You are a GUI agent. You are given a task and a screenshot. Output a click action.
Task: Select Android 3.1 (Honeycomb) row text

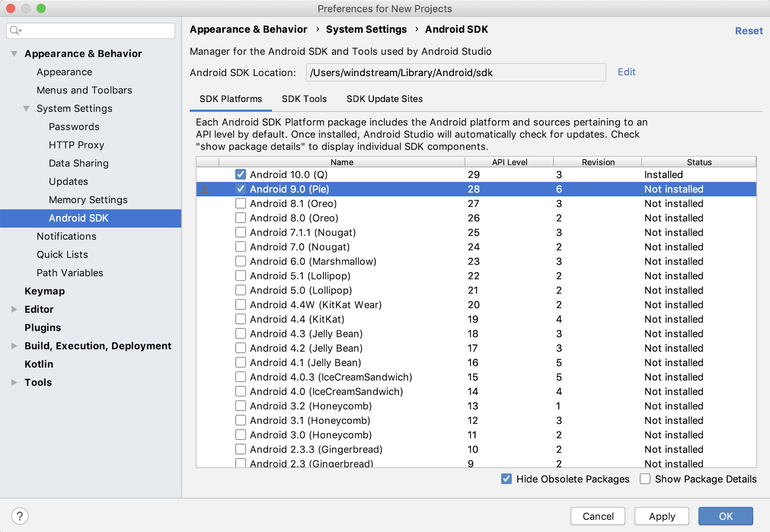pos(310,420)
